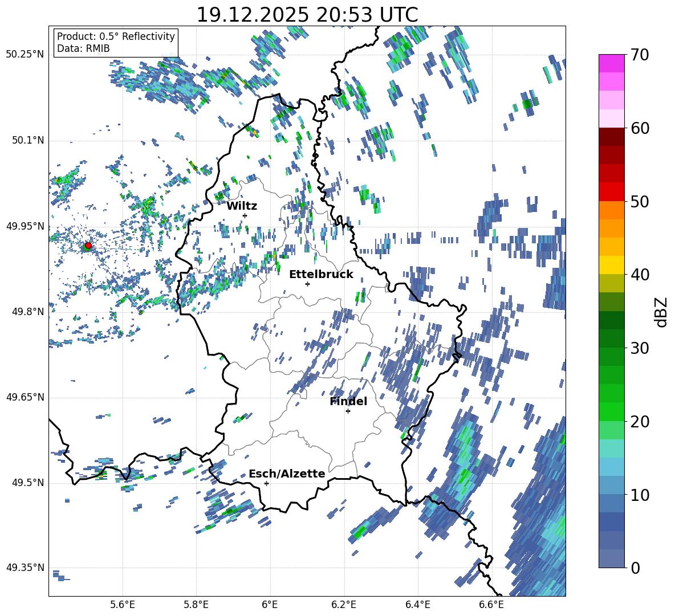675x616 pixels.
Task: Click the colorbar tick label 50
Action: pos(640,201)
